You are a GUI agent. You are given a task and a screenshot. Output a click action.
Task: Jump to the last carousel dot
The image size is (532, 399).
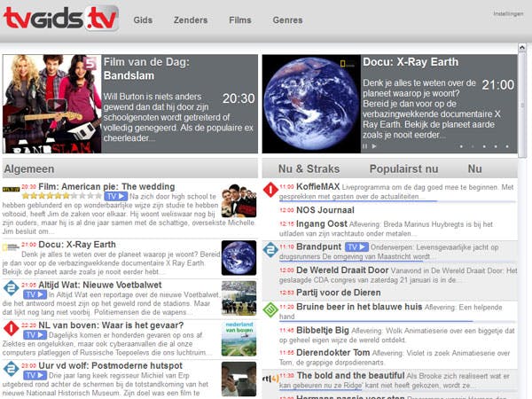click(x=507, y=146)
